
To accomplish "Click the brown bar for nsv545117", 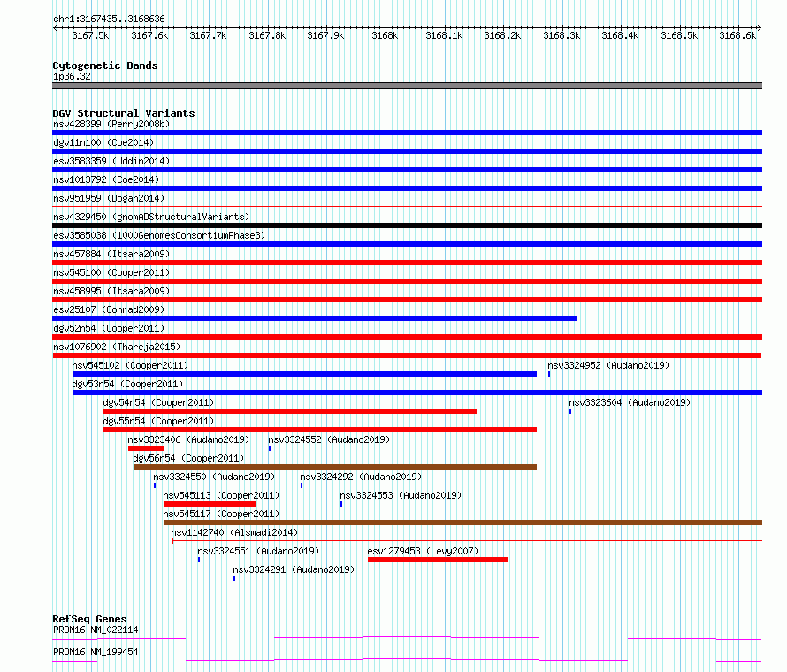I will pyautogui.click(x=462, y=523).
